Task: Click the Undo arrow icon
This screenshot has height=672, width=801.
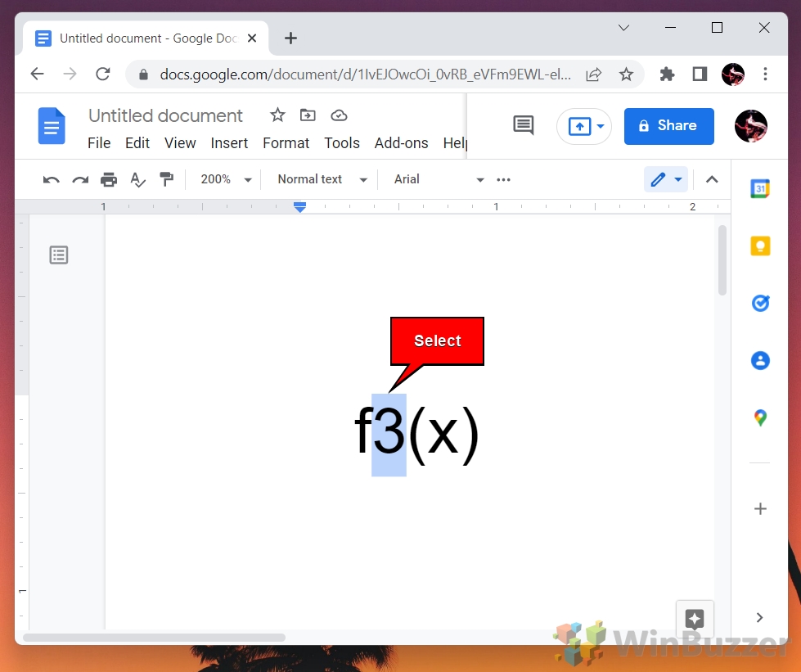Action: (51, 179)
